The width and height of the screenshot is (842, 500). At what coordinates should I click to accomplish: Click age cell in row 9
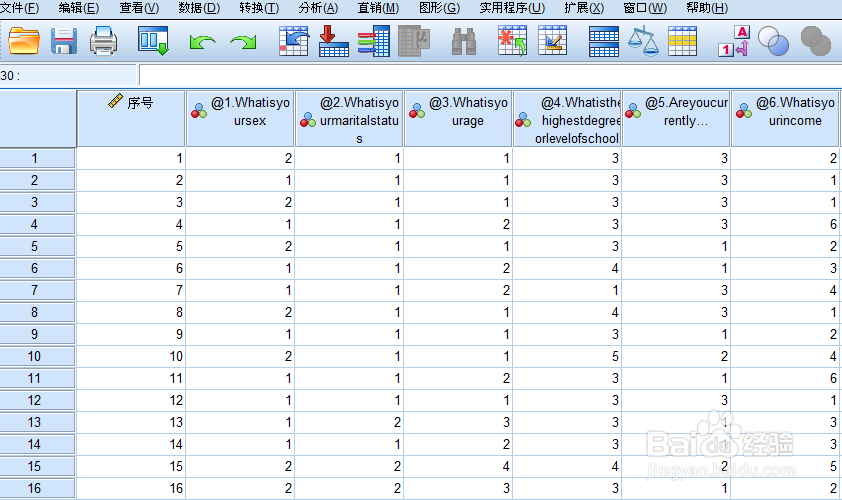pyautogui.click(x=458, y=335)
